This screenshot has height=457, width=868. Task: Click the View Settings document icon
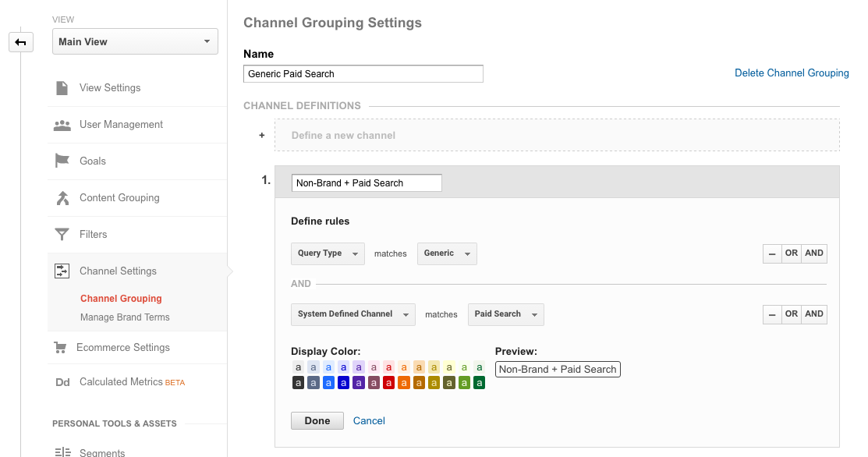click(x=62, y=88)
